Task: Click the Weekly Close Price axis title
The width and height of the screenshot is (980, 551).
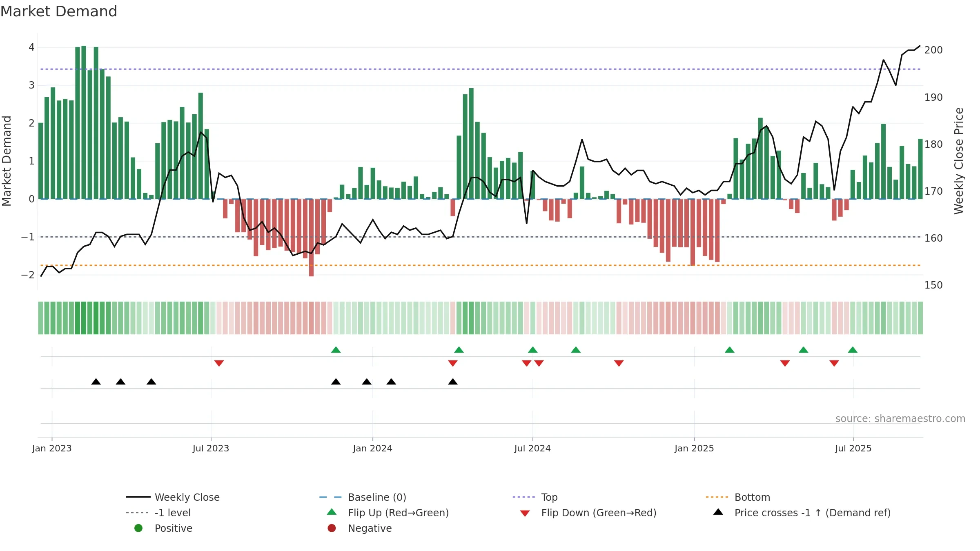Action: [x=958, y=161]
